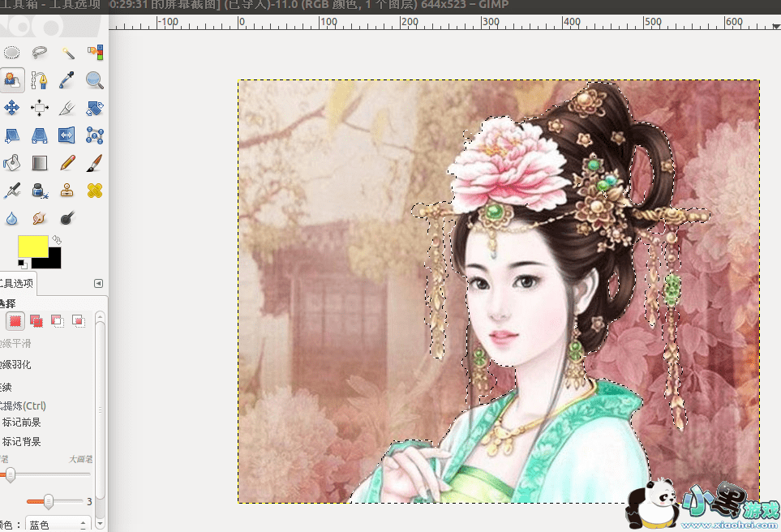The height and width of the screenshot is (532, 781).
Task: Click the horizontal ruler at 300 mark
Action: 490,22
